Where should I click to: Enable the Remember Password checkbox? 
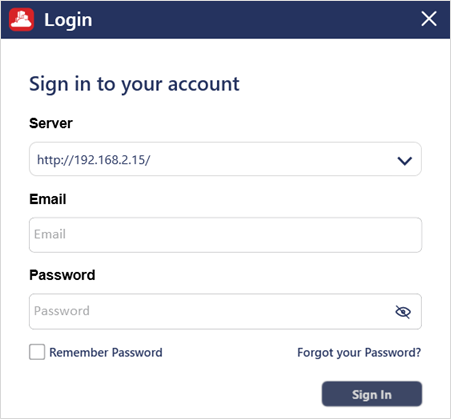(x=37, y=352)
